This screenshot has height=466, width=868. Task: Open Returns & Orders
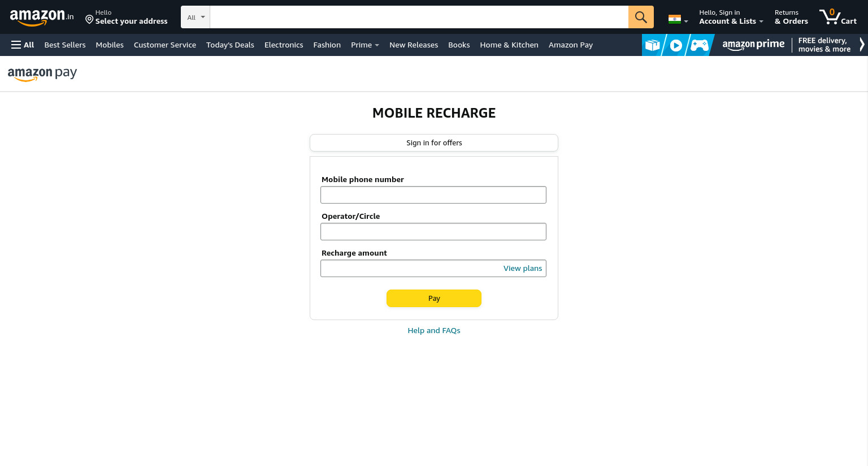(791, 17)
